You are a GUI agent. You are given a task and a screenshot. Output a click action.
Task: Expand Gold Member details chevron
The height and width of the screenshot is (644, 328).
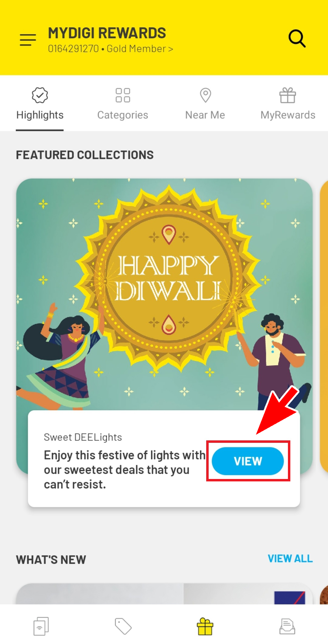click(x=171, y=49)
